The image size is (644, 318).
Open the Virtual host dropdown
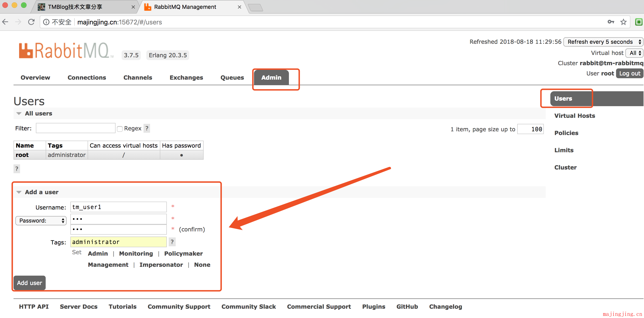point(634,53)
